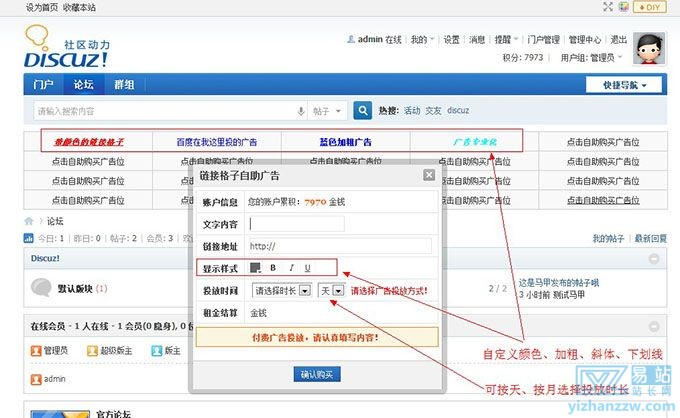
Task: Click 退出 to log out
Action: 619,39
